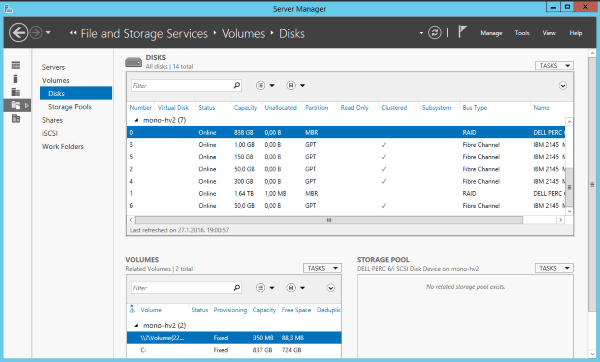This screenshot has width=600, height=362.
Task: Click the Disks list vertical scrollbar down arrow
Action: tap(569, 211)
